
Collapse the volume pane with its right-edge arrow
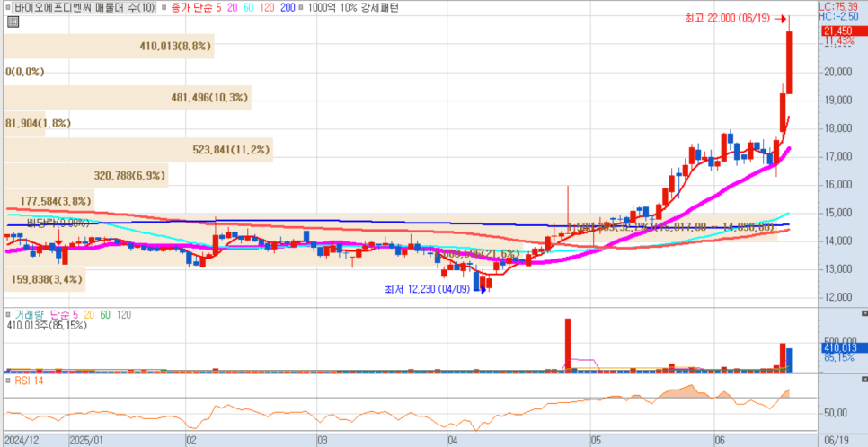coord(864,313)
